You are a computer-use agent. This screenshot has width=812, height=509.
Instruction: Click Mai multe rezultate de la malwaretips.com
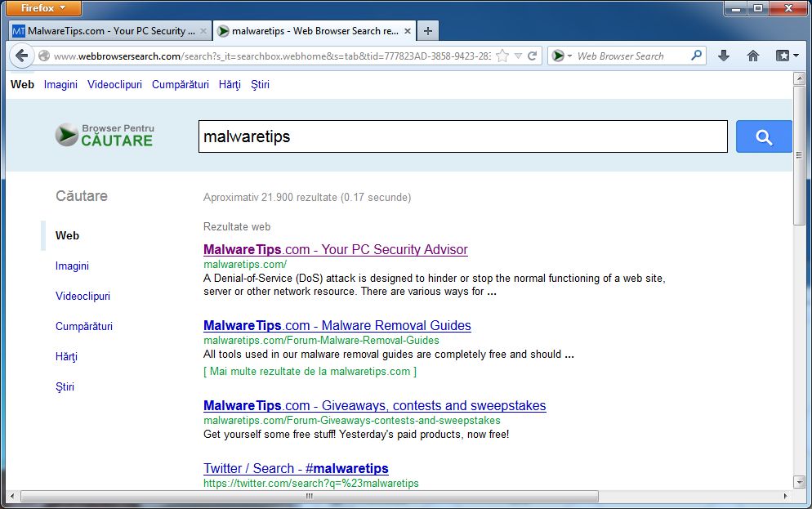(x=310, y=371)
